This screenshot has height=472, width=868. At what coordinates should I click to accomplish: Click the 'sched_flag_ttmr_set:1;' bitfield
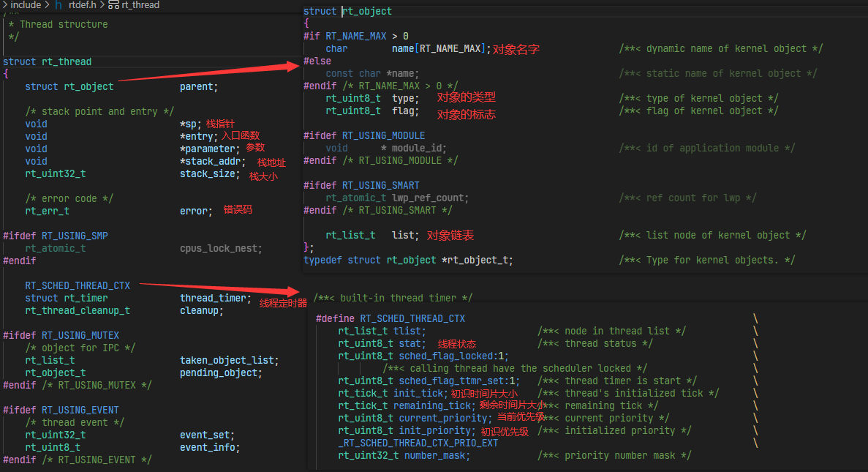(459, 381)
